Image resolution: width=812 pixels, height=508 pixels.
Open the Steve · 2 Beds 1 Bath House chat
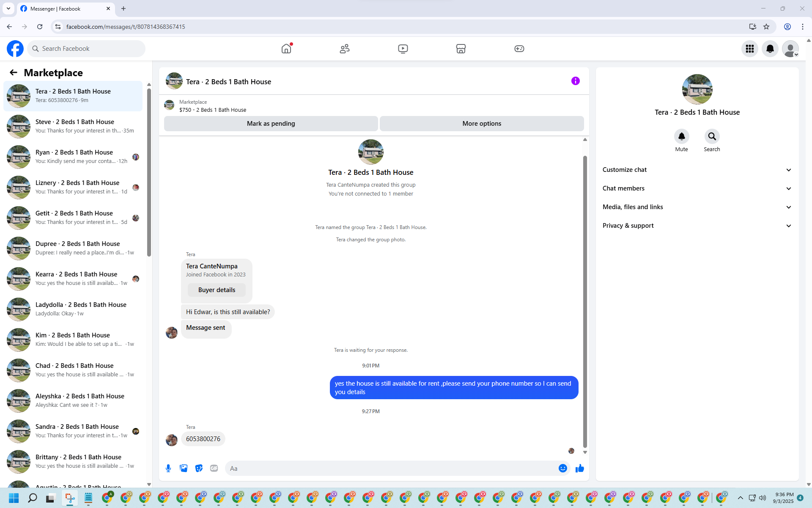73,126
